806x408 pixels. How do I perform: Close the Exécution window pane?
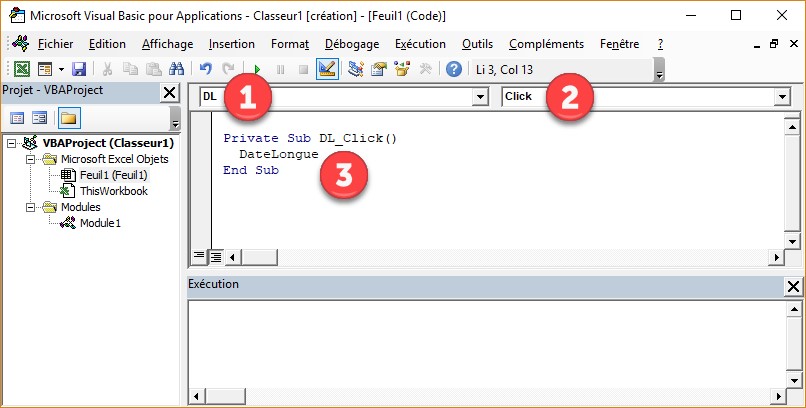click(793, 287)
